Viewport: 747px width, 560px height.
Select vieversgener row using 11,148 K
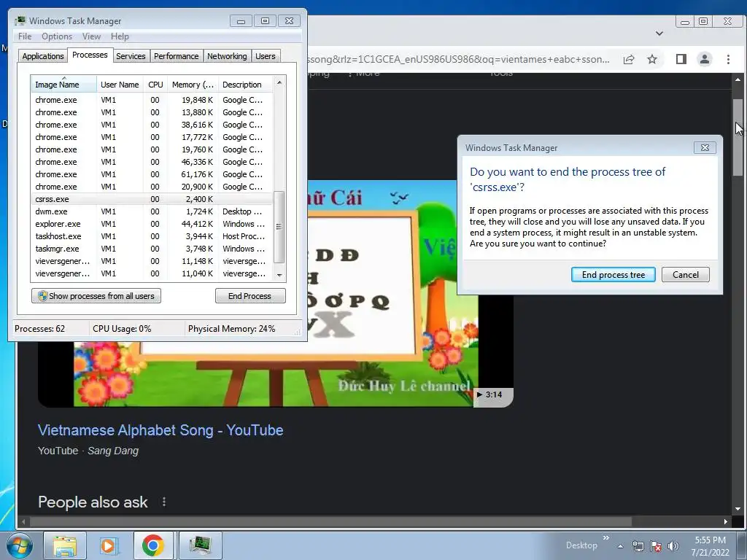[x=152, y=261]
